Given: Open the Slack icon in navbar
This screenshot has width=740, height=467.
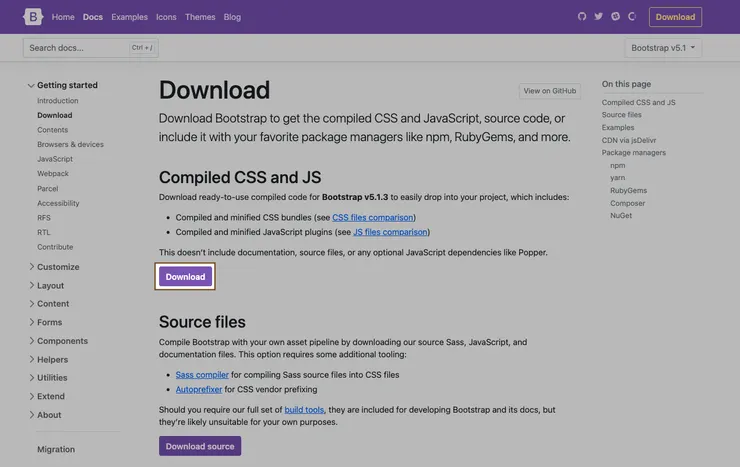Looking at the screenshot, I should (615, 17).
